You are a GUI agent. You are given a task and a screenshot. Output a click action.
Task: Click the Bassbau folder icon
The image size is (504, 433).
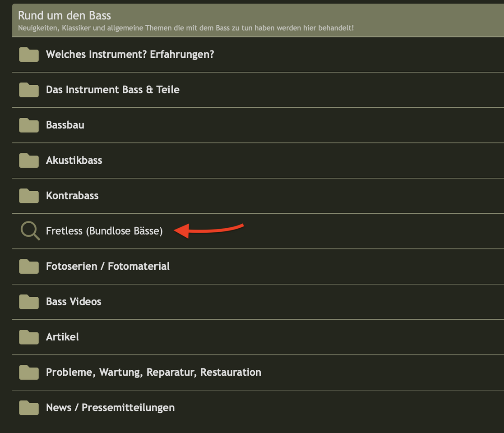click(29, 125)
